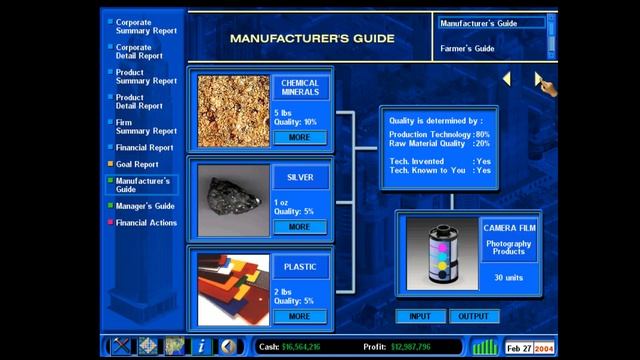Viewport: 640px width, 360px height.
Task: Open Firm Summary Report
Action: [x=146, y=127]
